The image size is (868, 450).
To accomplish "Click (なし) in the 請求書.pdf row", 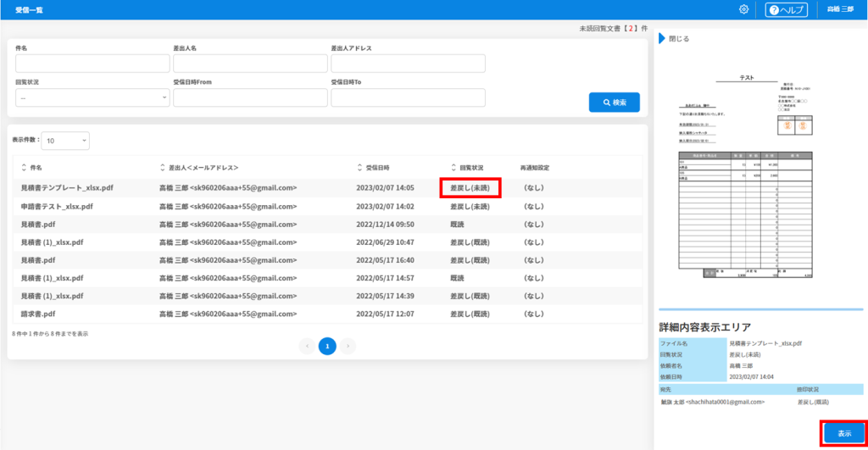I will [x=534, y=314].
